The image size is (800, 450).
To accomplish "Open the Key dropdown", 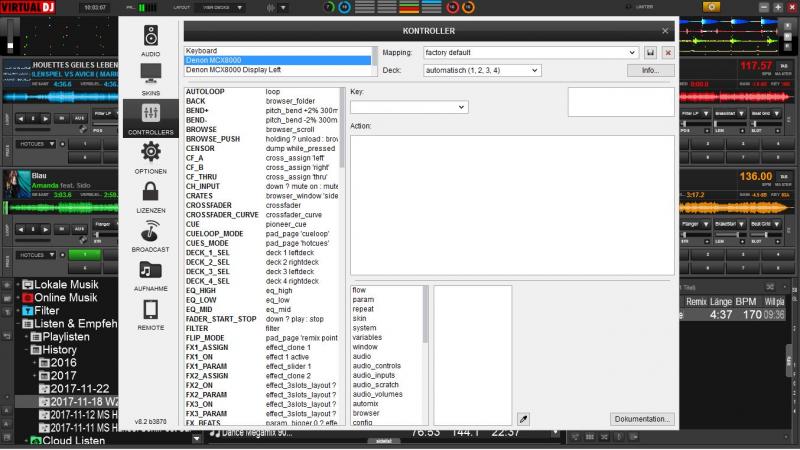I will pos(409,107).
